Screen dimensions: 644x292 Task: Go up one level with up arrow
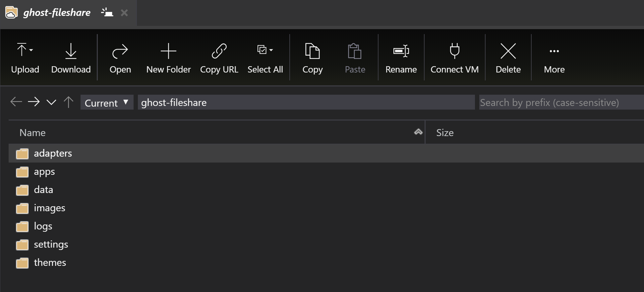click(69, 102)
